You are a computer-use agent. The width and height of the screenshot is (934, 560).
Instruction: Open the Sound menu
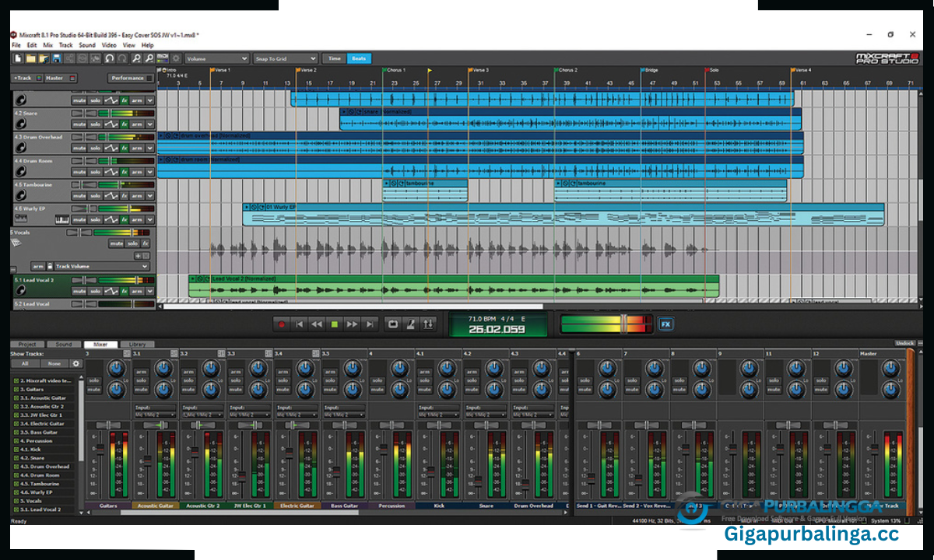tap(87, 45)
